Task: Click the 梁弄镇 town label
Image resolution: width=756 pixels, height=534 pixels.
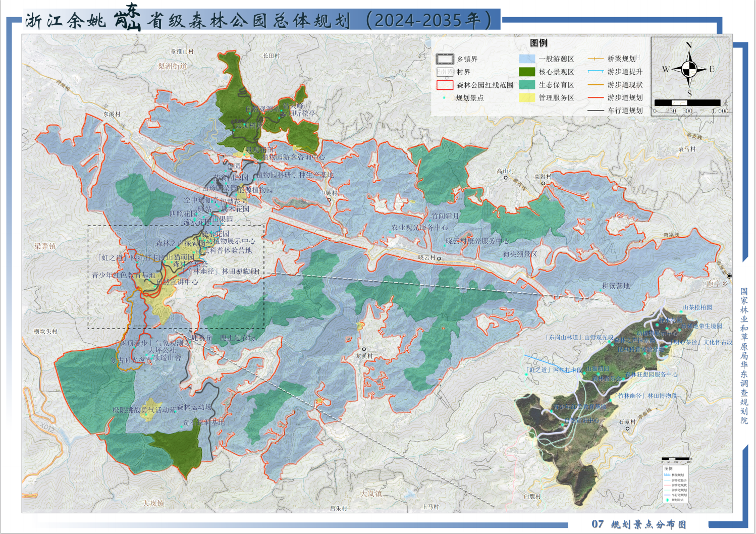Action: pos(45,246)
